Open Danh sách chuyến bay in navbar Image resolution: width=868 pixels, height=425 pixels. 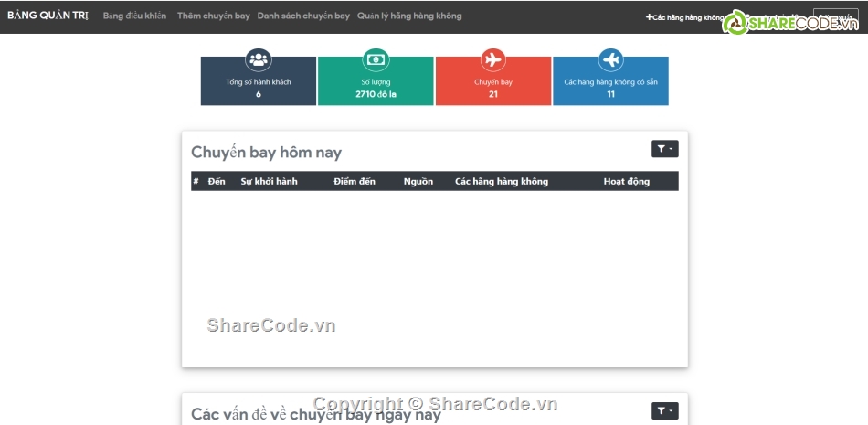[303, 16]
